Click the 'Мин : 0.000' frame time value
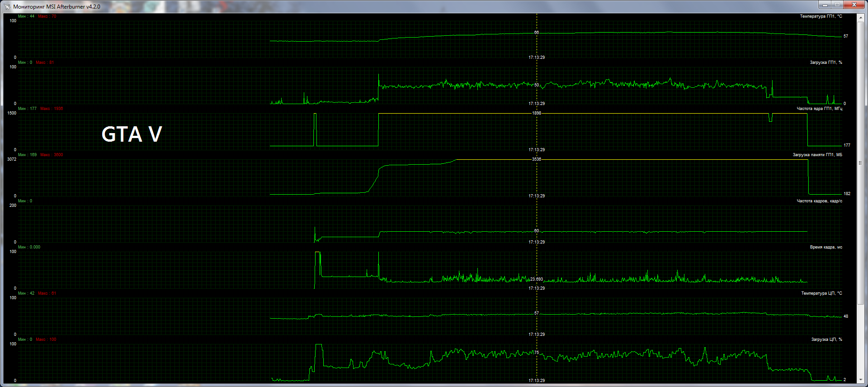This screenshot has height=387, width=868. click(x=29, y=247)
